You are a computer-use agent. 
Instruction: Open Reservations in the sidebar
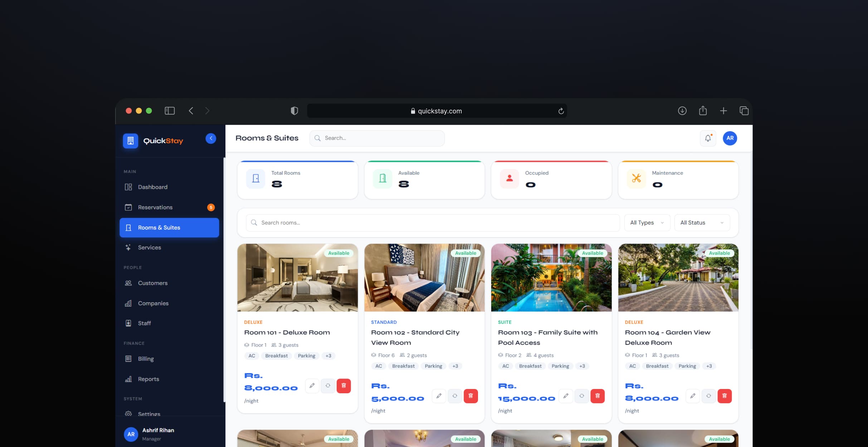(x=169, y=207)
